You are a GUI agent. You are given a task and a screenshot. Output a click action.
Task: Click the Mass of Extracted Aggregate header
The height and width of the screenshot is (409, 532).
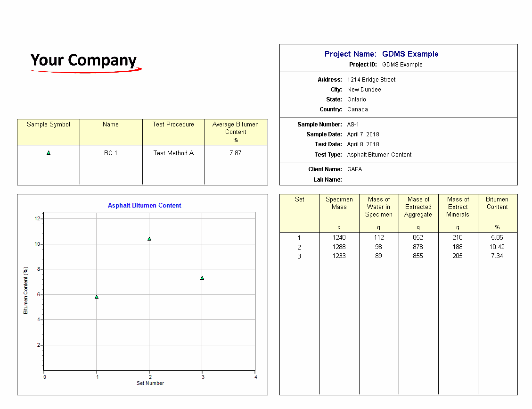pos(418,207)
